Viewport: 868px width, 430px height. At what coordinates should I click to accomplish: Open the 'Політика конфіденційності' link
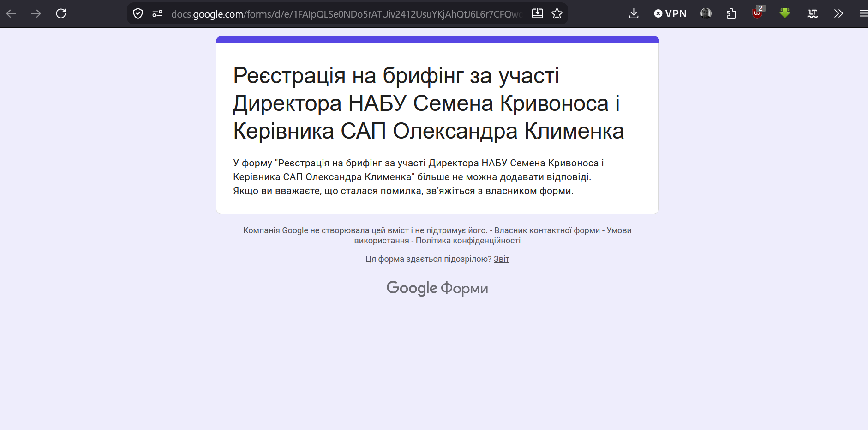(x=468, y=241)
